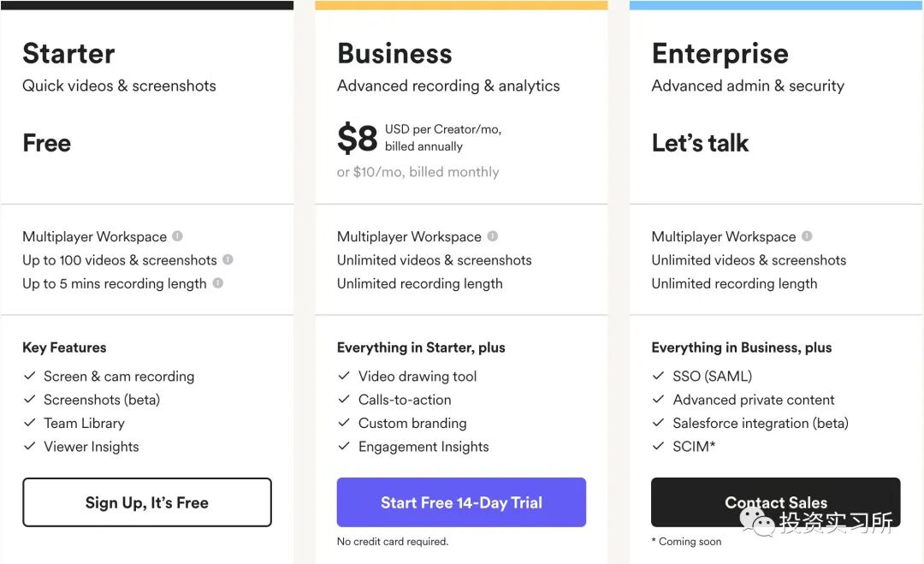Click the Custom branding feature item

412,423
